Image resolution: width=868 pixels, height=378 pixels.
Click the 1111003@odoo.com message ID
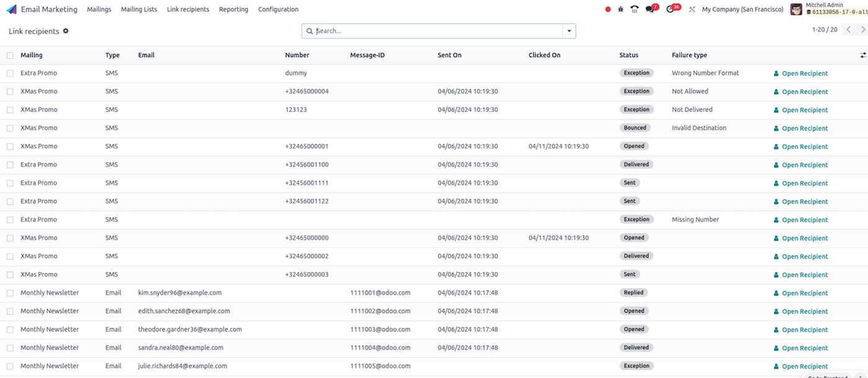tap(380, 330)
